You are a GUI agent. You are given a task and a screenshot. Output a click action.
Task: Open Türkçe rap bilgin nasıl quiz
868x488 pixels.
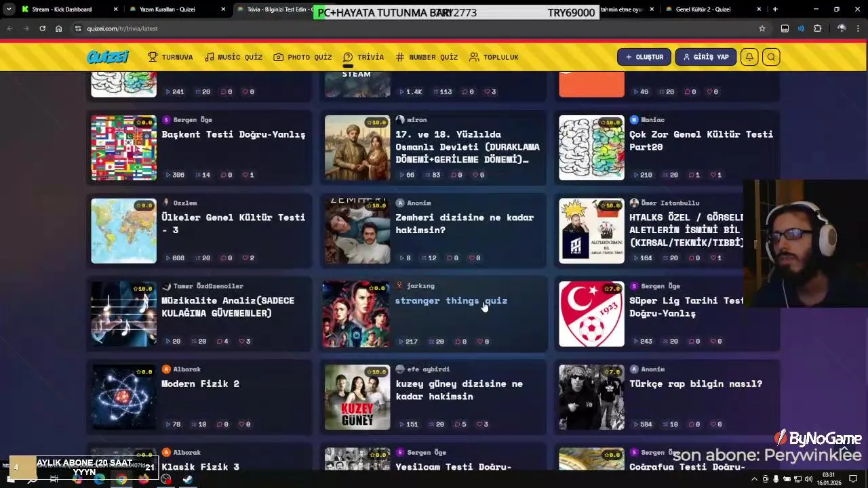696,384
